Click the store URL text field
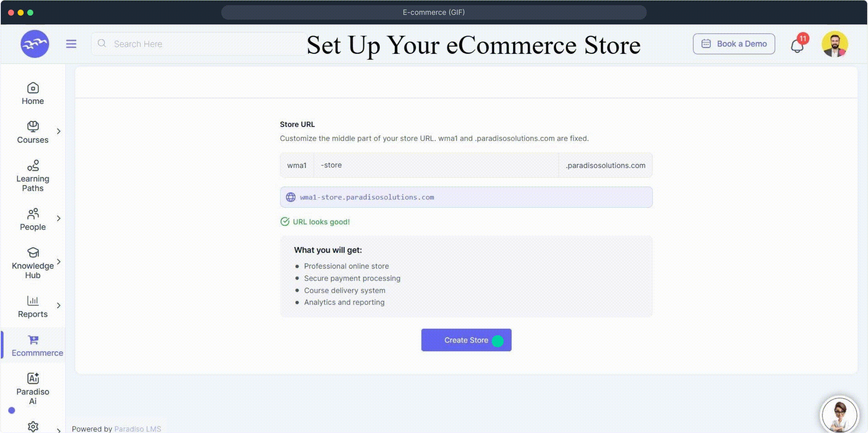 (x=435, y=165)
